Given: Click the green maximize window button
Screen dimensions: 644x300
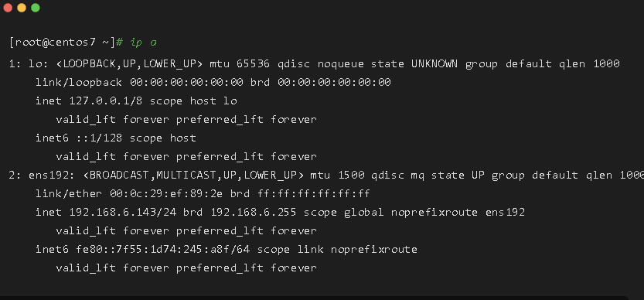Looking at the screenshot, I should [x=36, y=8].
